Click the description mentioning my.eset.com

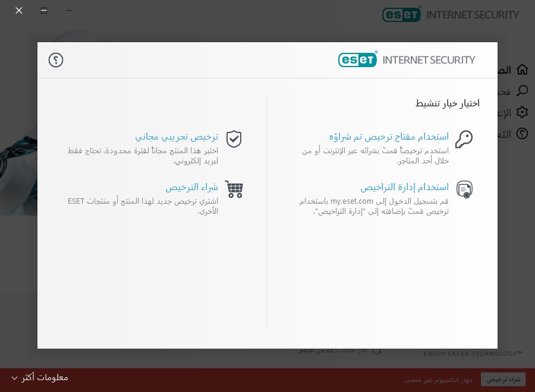(x=374, y=206)
